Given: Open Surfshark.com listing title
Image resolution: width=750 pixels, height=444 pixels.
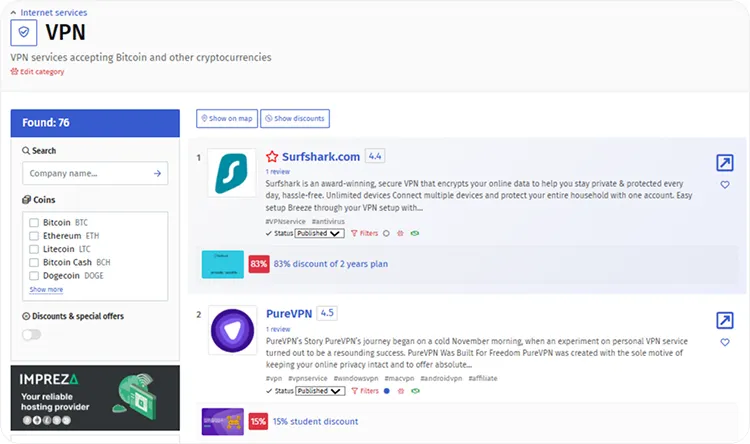Looking at the screenshot, I should coord(320,156).
